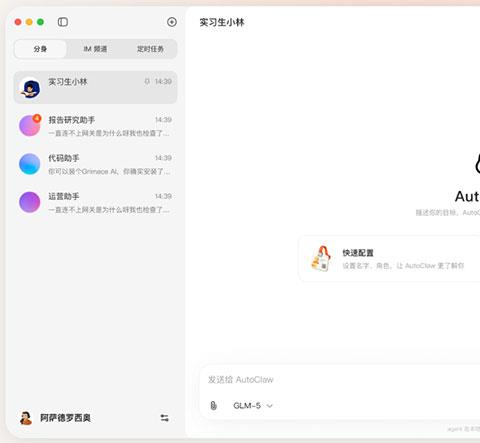
Task: Click the 实习生小林 chat header title
Action: (x=222, y=22)
